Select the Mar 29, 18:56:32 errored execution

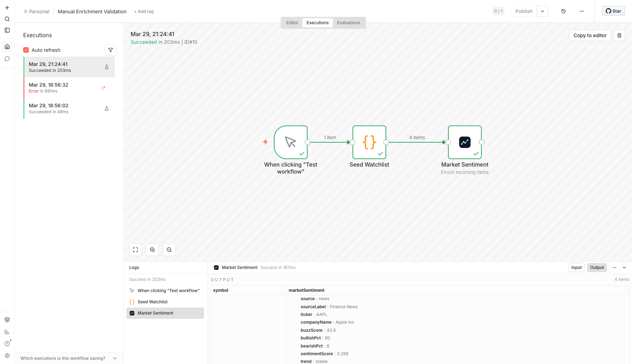click(x=69, y=88)
